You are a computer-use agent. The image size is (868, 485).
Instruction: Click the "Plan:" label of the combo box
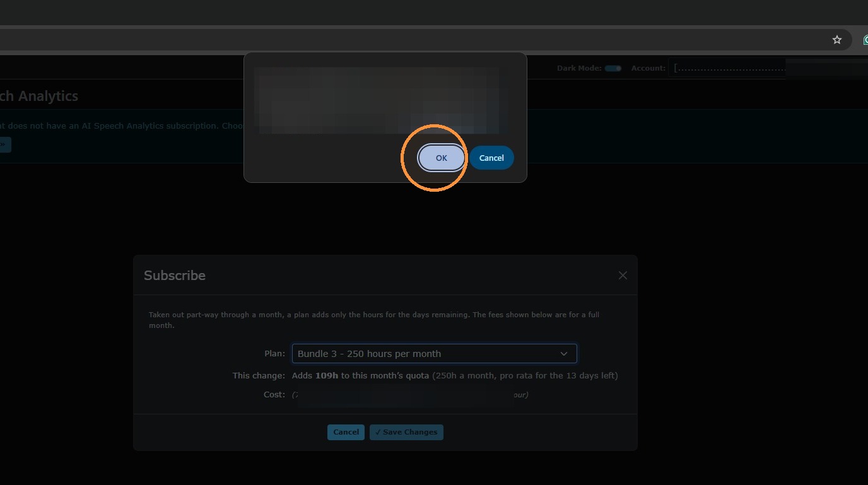coord(274,353)
